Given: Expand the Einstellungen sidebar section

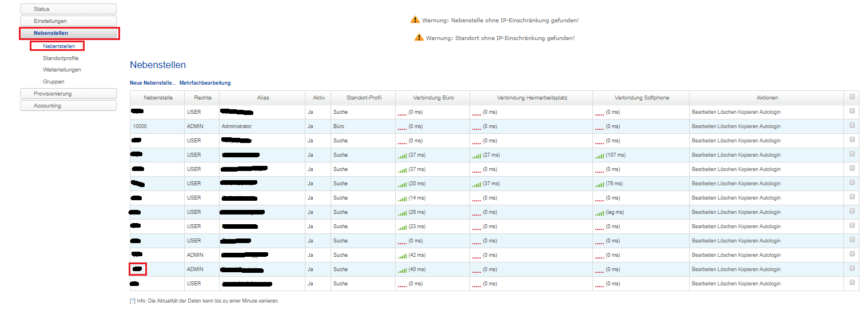Looking at the screenshot, I should [x=68, y=21].
